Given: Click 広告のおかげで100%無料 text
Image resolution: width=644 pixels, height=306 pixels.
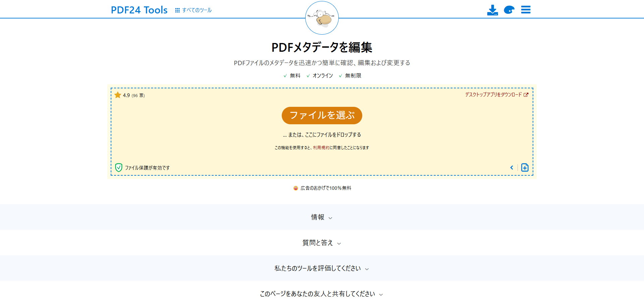Looking at the screenshot, I should [x=326, y=188].
